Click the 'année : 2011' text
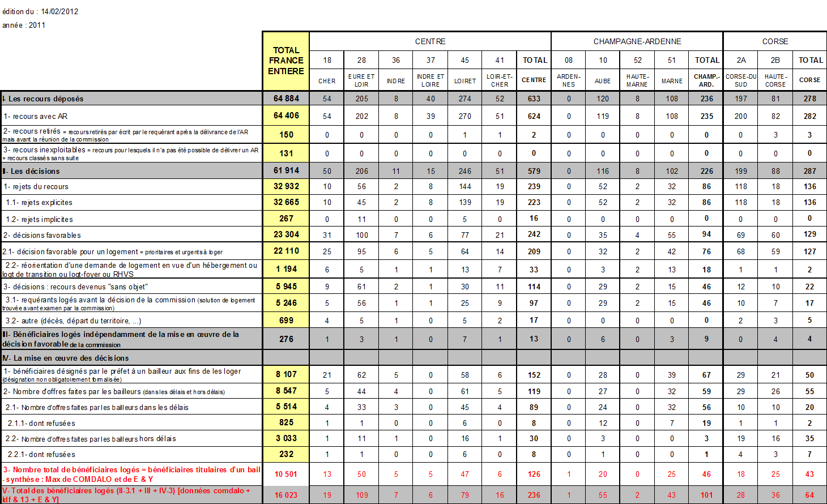827x504 pixels. (x=24, y=25)
